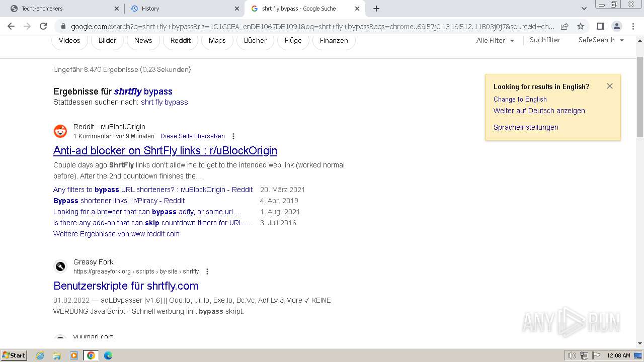Open the tab search dropdown arrow

tap(584, 9)
